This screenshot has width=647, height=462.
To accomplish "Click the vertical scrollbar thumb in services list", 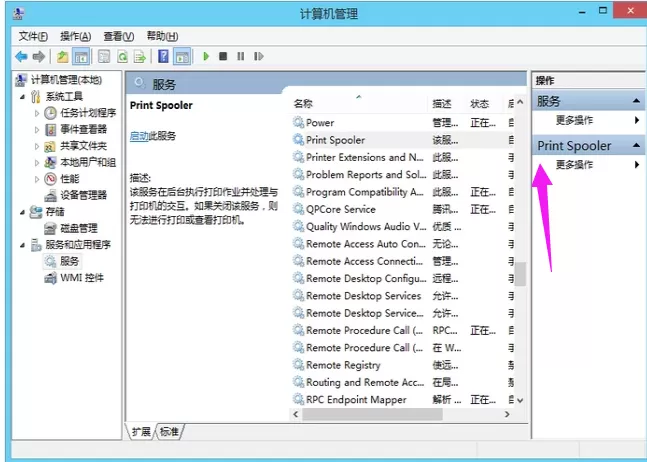I will 520,274.
